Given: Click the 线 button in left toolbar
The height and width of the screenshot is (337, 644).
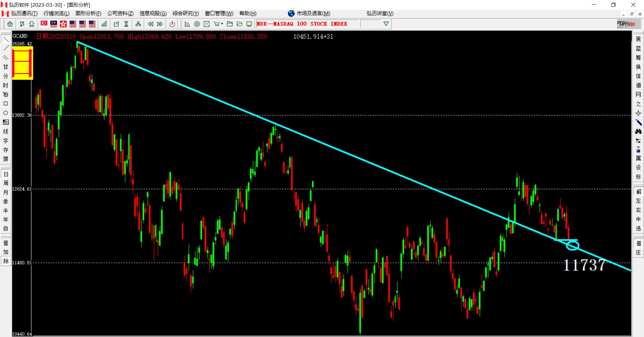Looking at the screenshot, I should [6, 132].
